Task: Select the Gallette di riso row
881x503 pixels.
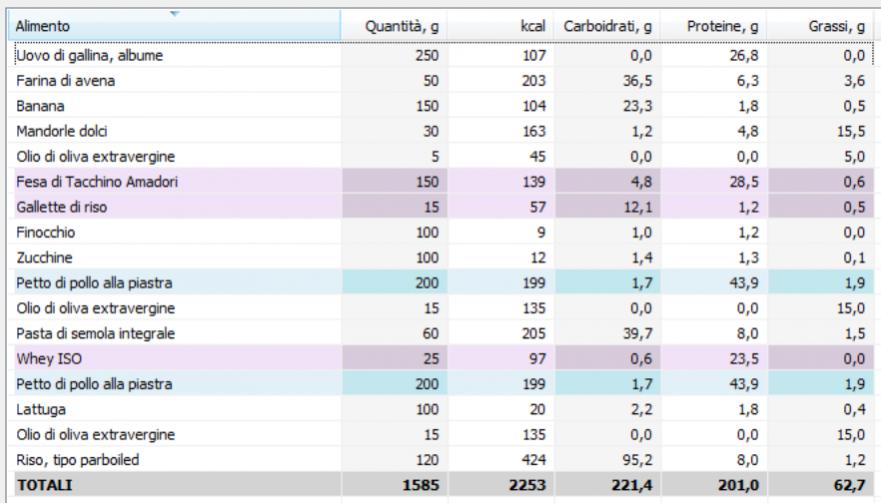Action: click(59, 206)
